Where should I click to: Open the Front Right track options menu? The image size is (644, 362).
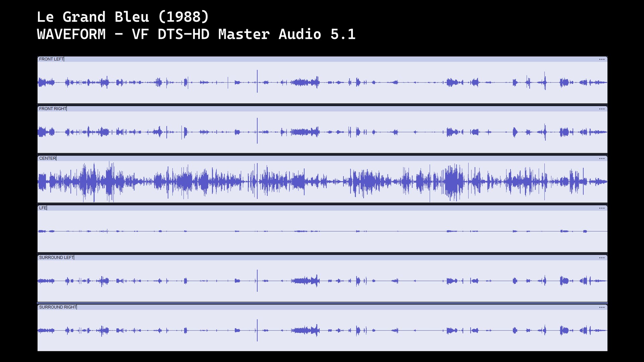point(602,109)
